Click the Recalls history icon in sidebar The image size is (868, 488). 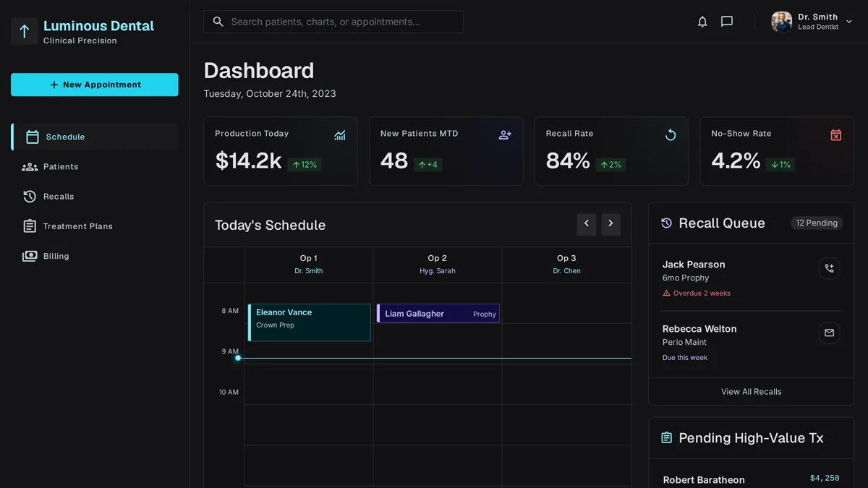click(30, 197)
